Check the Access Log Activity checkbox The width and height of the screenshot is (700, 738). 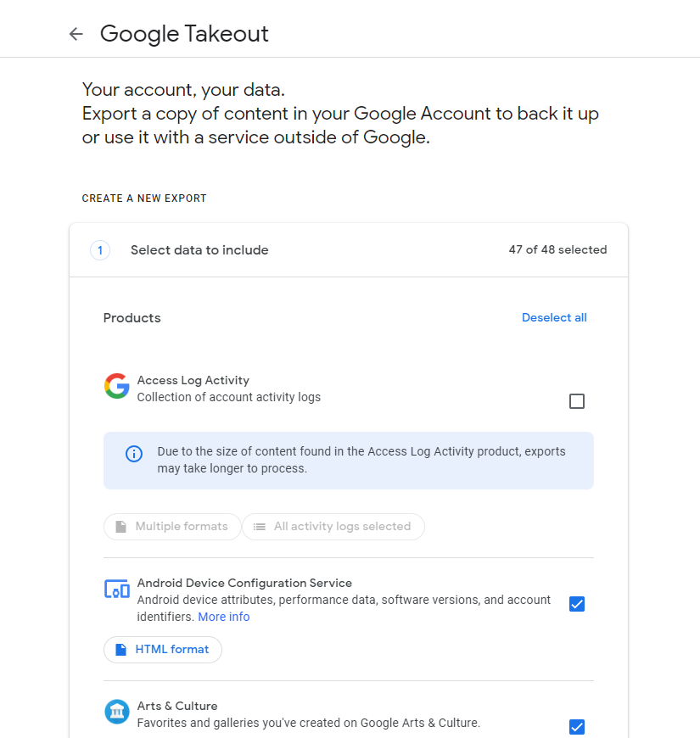577,401
